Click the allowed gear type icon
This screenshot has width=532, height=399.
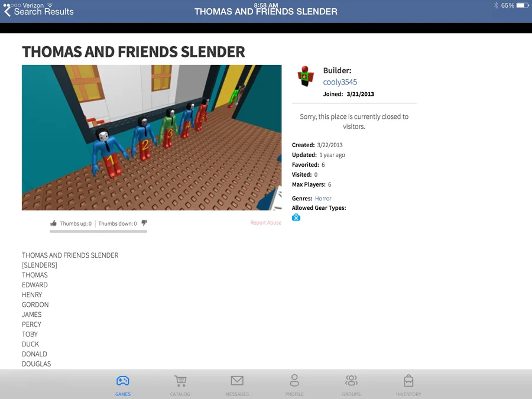click(296, 218)
